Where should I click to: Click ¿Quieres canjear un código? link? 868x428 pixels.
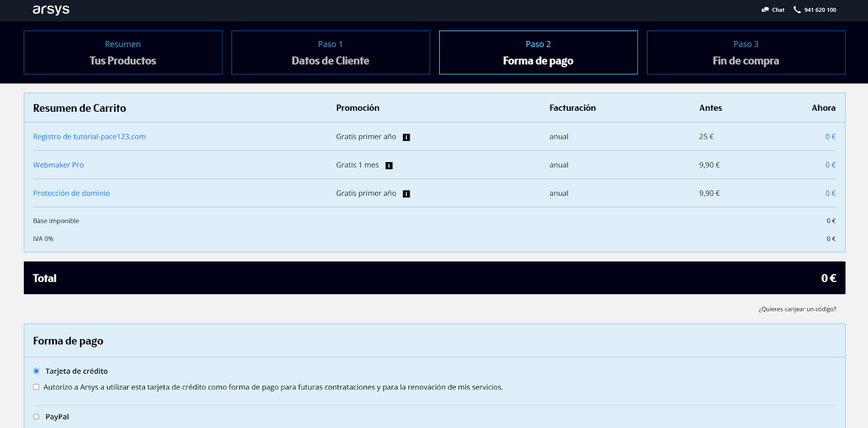click(797, 309)
